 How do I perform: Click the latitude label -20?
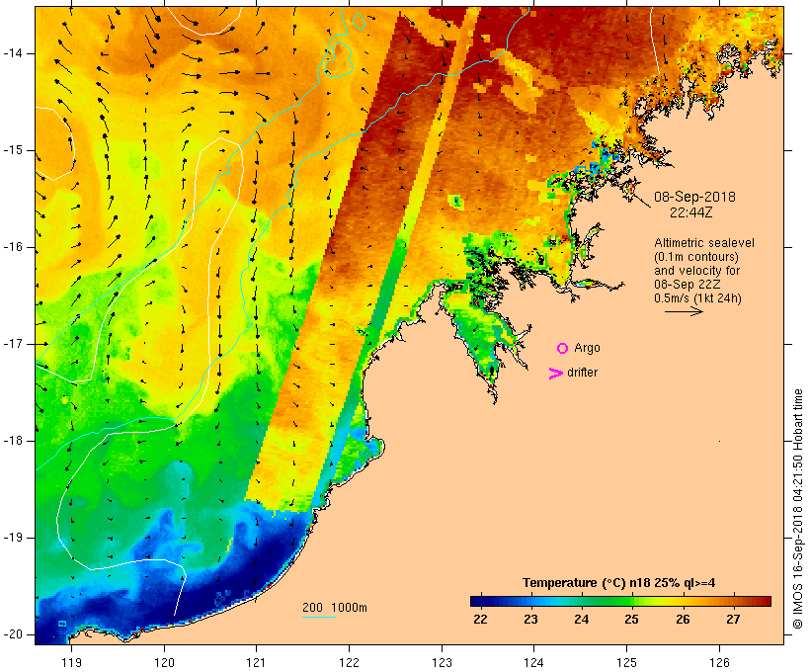13,634
